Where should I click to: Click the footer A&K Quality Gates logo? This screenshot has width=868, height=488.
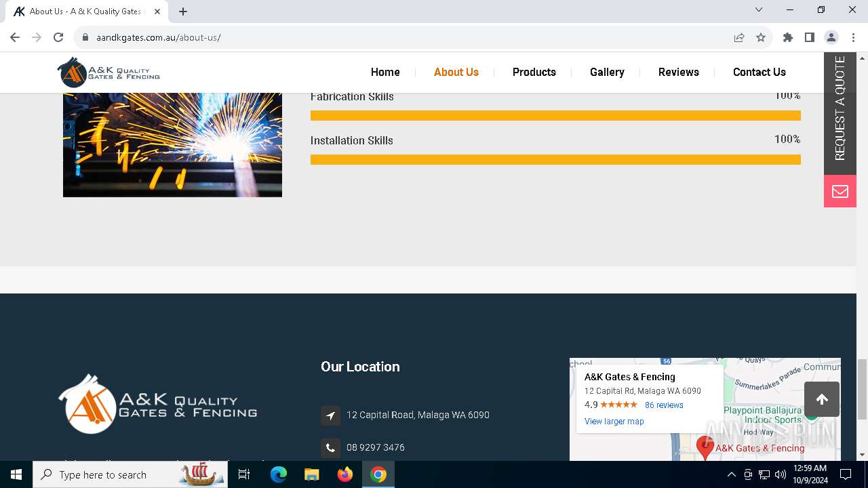[x=157, y=404]
